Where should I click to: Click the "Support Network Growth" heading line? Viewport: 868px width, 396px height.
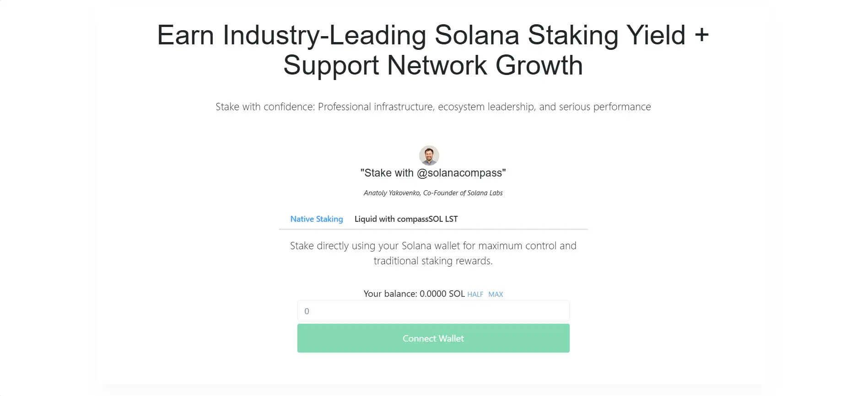click(x=433, y=65)
